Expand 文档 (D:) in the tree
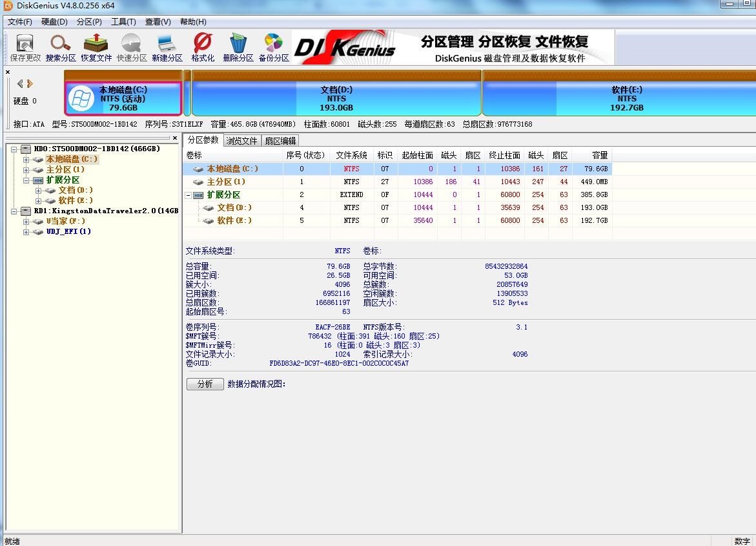756x546 pixels. pyautogui.click(x=38, y=191)
